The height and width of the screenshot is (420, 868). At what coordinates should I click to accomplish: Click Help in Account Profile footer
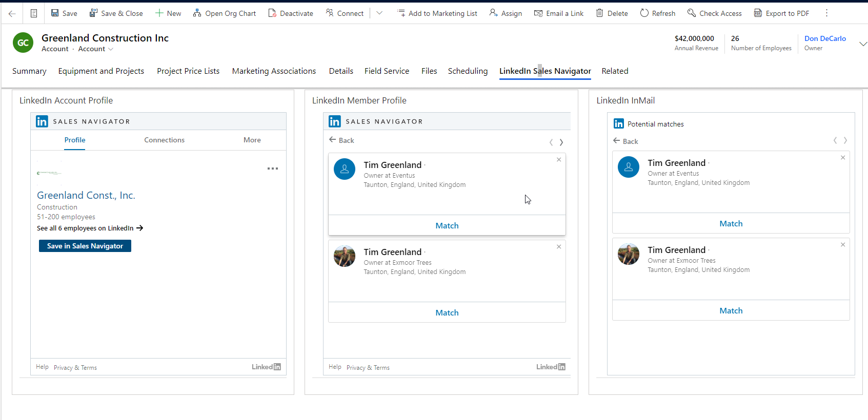(42, 367)
